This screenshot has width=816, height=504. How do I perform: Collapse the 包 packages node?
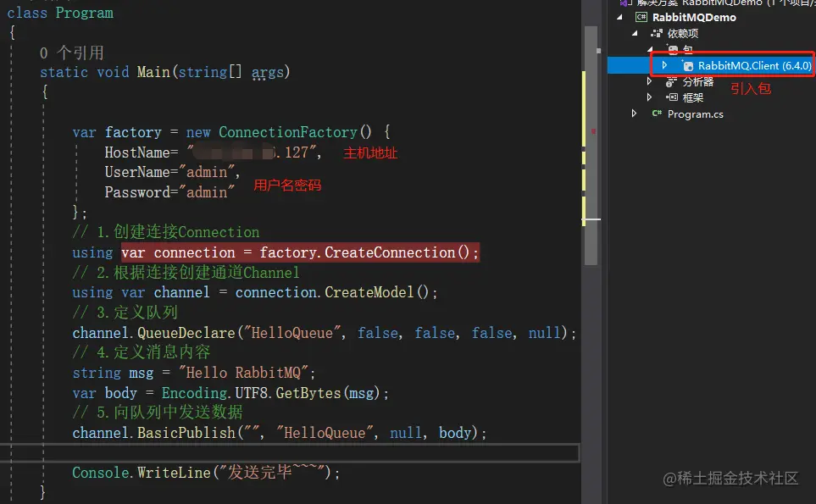(x=651, y=49)
